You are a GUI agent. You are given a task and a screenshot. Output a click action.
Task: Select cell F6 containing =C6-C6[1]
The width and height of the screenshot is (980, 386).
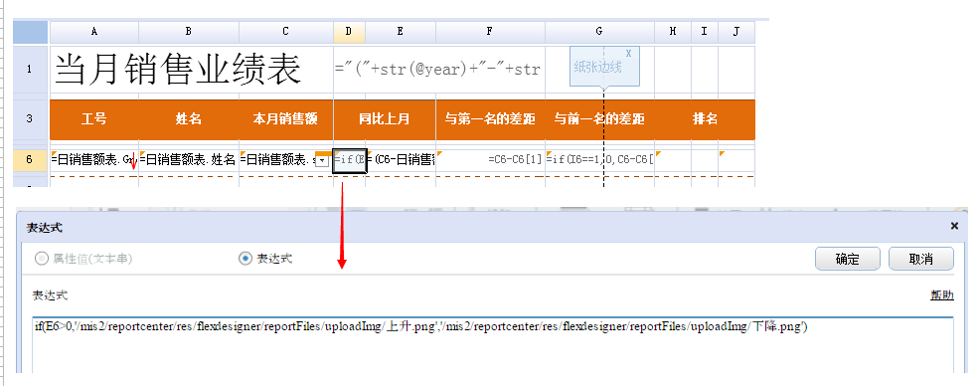491,159
